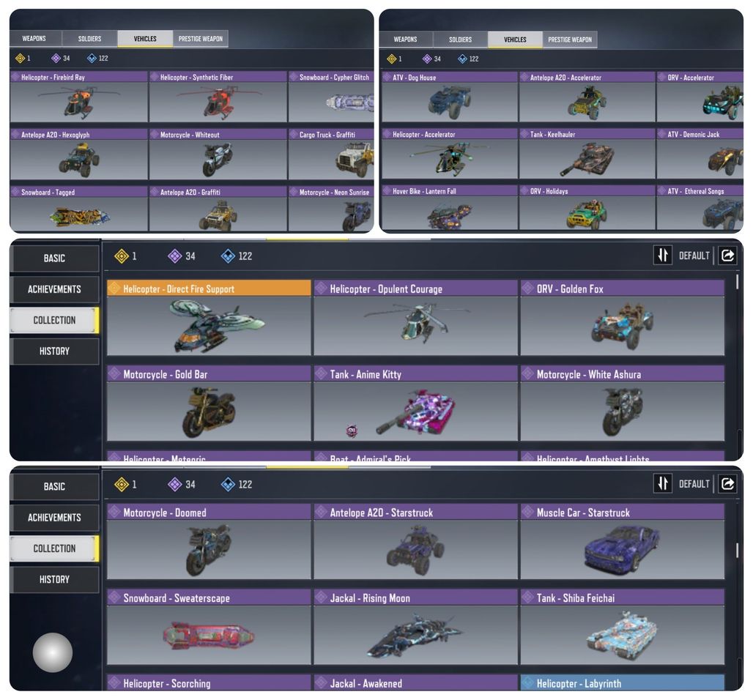Screen dimensions: 753x700
Task: Click the share icon in middle panel header
Action: 727,255
